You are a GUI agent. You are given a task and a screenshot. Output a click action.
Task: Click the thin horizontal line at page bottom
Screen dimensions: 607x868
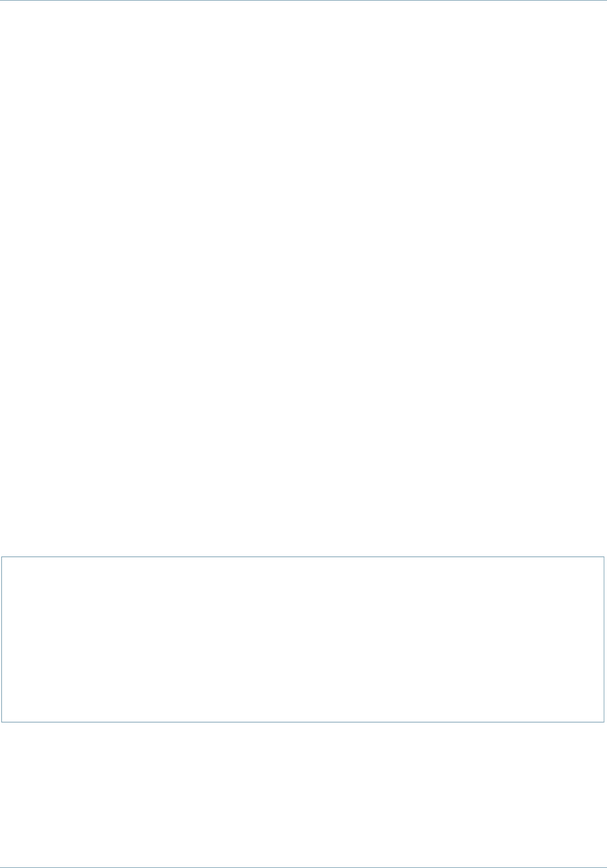tap(303, 867)
